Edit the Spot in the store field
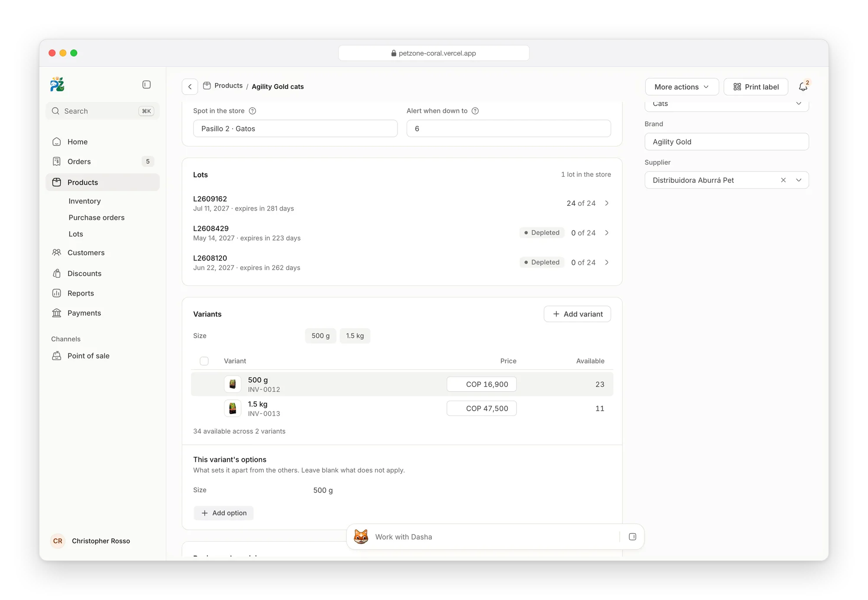This screenshot has height=600, width=868. pos(295,129)
